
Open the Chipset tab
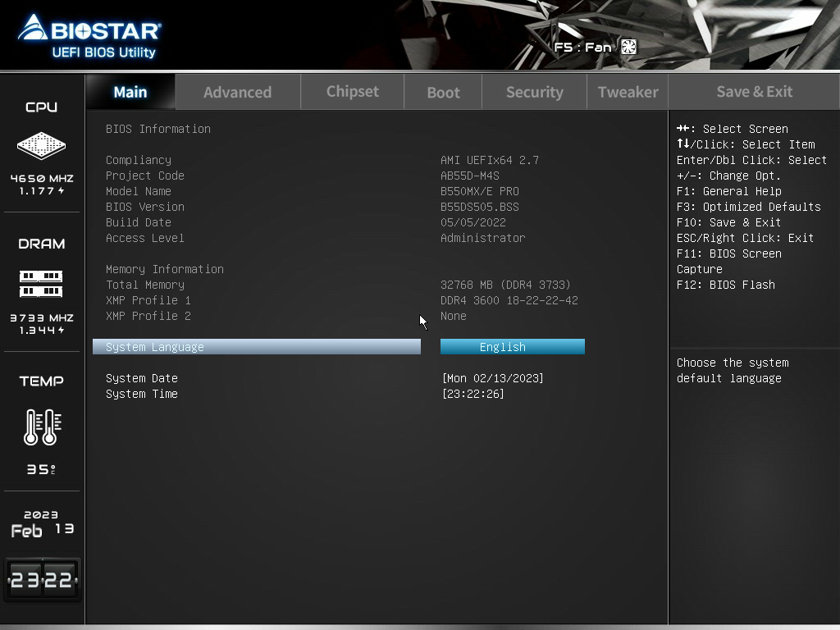point(353,92)
